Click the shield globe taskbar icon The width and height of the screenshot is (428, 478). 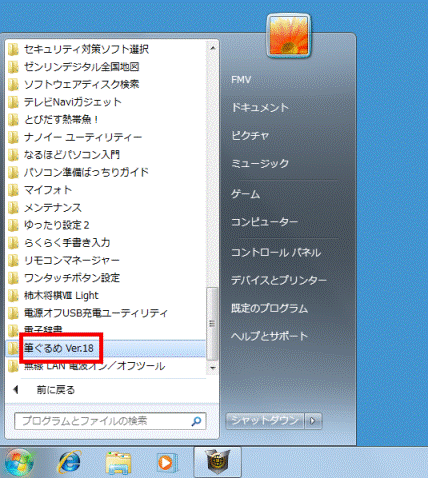click(217, 462)
